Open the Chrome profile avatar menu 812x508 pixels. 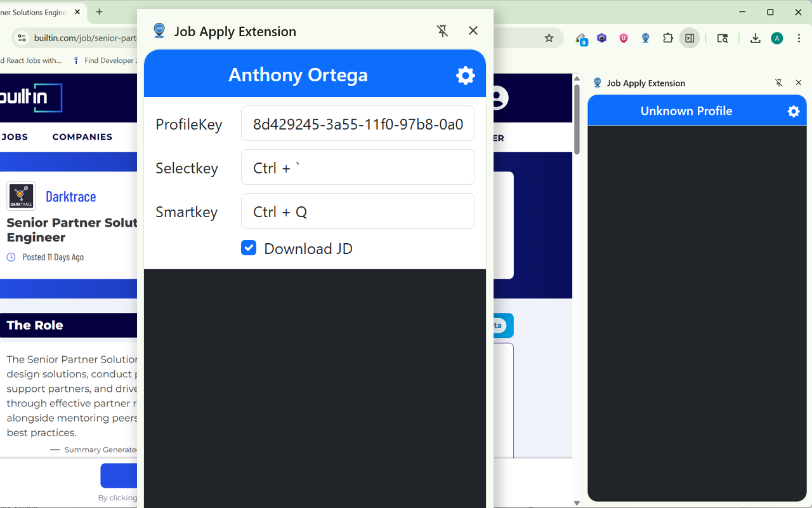[776, 38]
